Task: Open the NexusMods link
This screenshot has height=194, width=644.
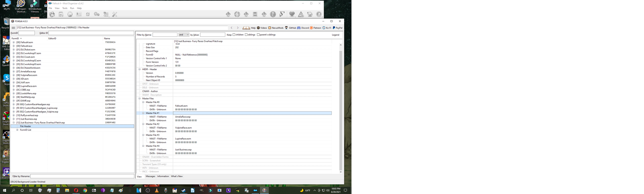Action: [276, 28]
